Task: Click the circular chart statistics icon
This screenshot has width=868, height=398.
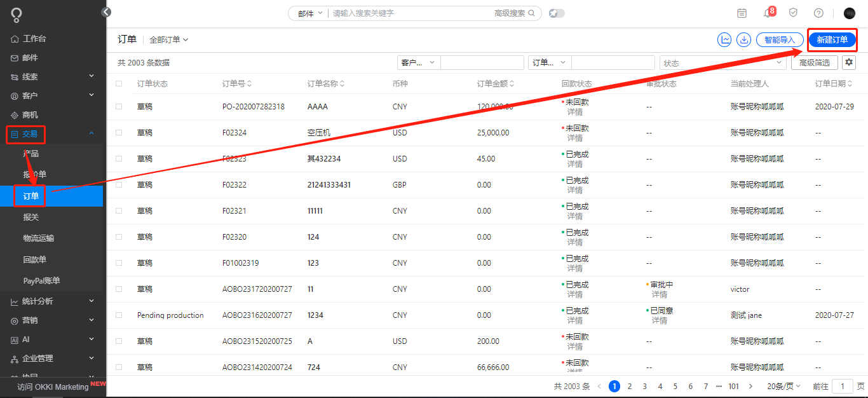Action: coord(724,39)
